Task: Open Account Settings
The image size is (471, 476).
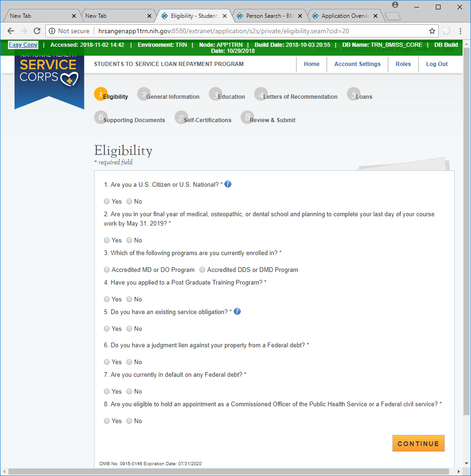Action: [357, 64]
